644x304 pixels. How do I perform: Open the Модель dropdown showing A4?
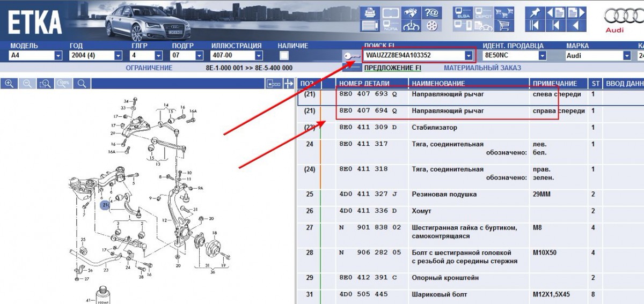58,55
